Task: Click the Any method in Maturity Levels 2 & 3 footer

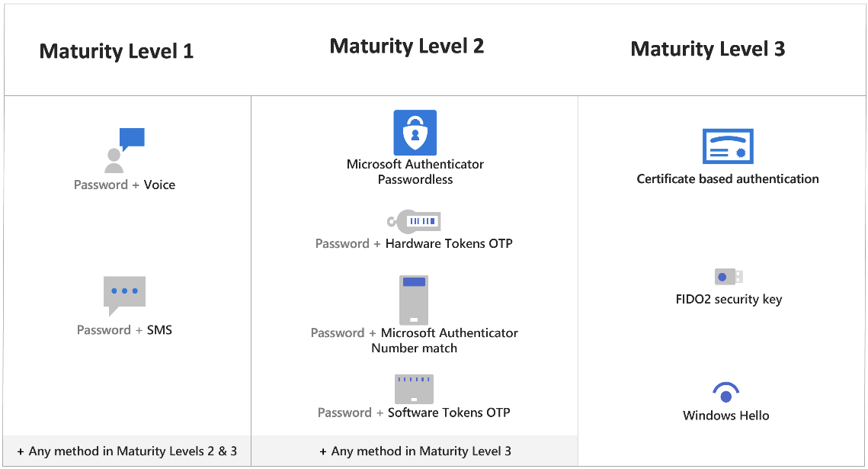Action: pyautogui.click(x=127, y=451)
